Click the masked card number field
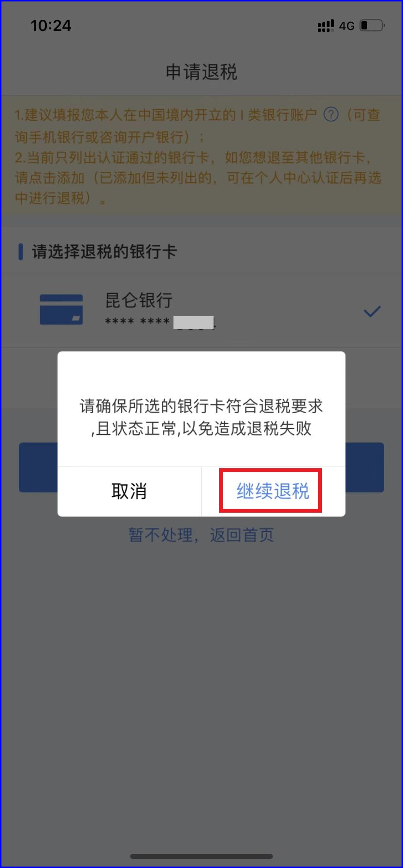The height and width of the screenshot is (868, 403). pyautogui.click(x=160, y=322)
